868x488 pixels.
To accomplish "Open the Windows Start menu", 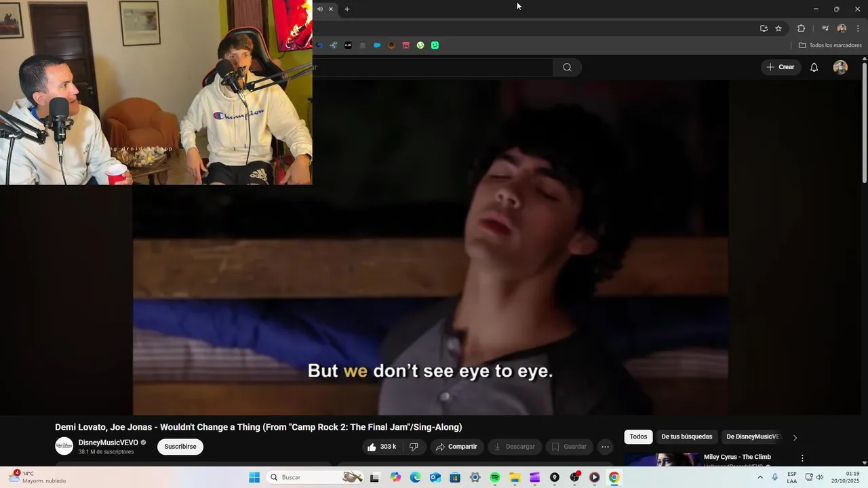I will point(254,477).
